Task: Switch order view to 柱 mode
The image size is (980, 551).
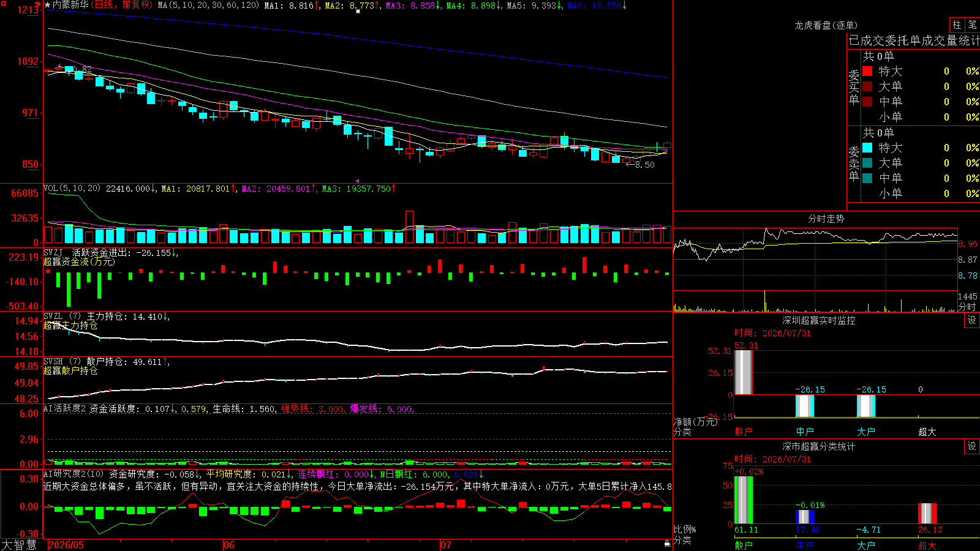Action: [x=957, y=24]
